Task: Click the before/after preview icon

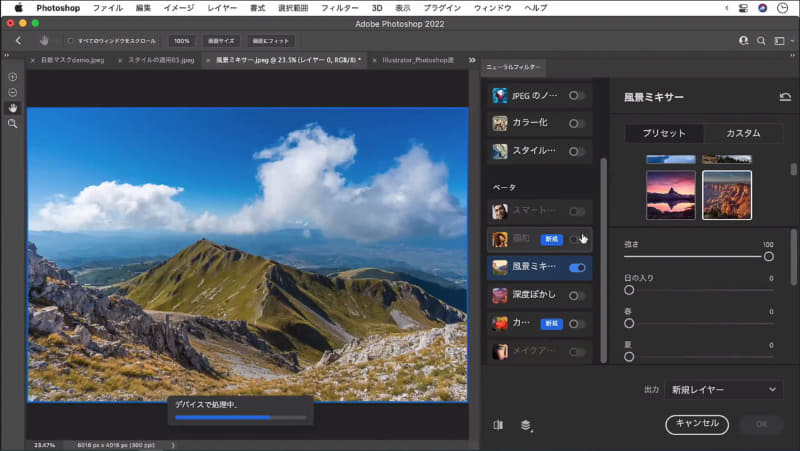Action: 498,424
